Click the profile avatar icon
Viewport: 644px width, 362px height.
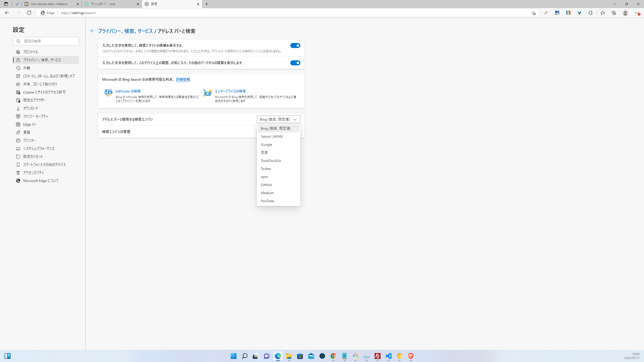pyautogui.click(x=625, y=13)
